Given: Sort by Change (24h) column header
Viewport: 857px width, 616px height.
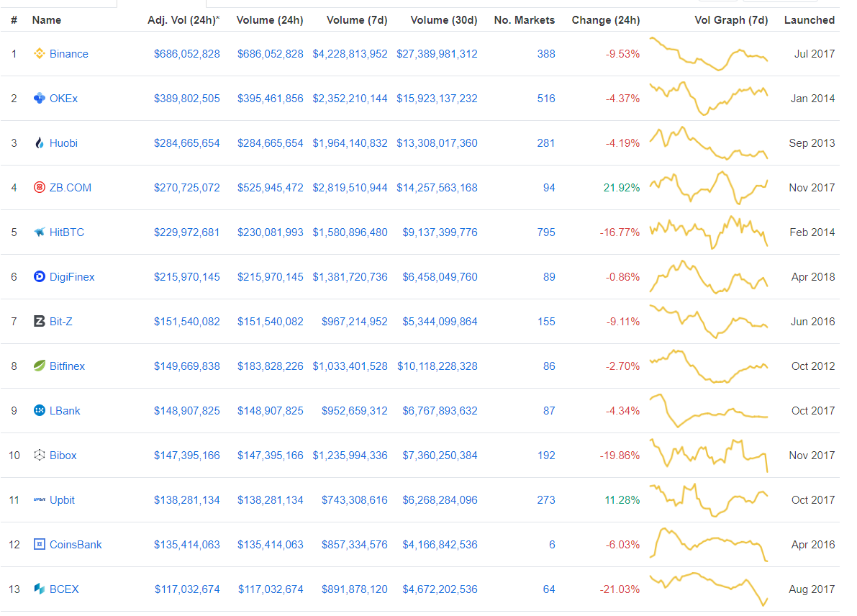Looking at the screenshot, I should pyautogui.click(x=605, y=20).
